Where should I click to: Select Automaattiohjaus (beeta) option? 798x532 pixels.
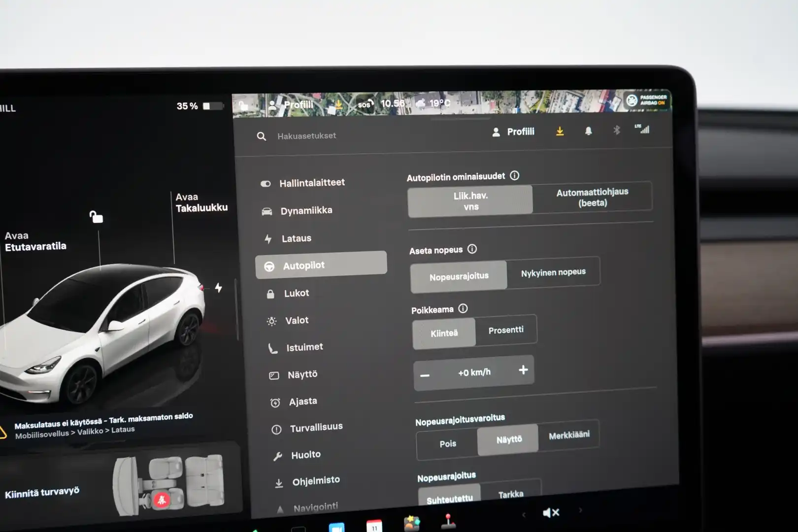[x=593, y=197]
